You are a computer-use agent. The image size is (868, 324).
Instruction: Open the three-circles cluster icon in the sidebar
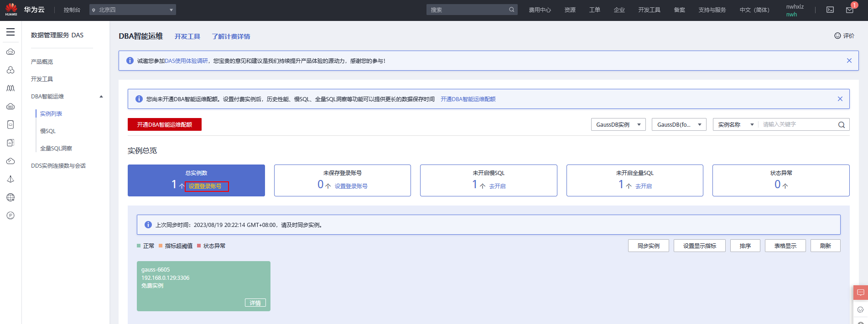pyautogui.click(x=10, y=70)
